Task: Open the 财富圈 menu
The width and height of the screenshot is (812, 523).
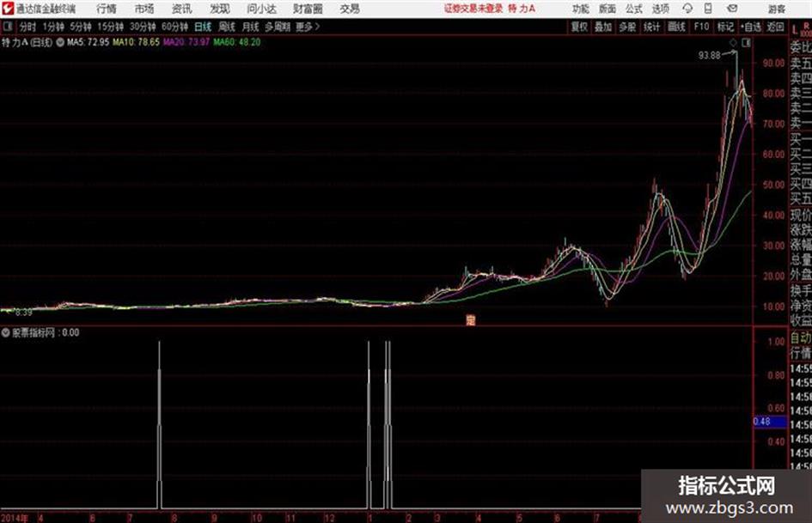Action: 308,9
